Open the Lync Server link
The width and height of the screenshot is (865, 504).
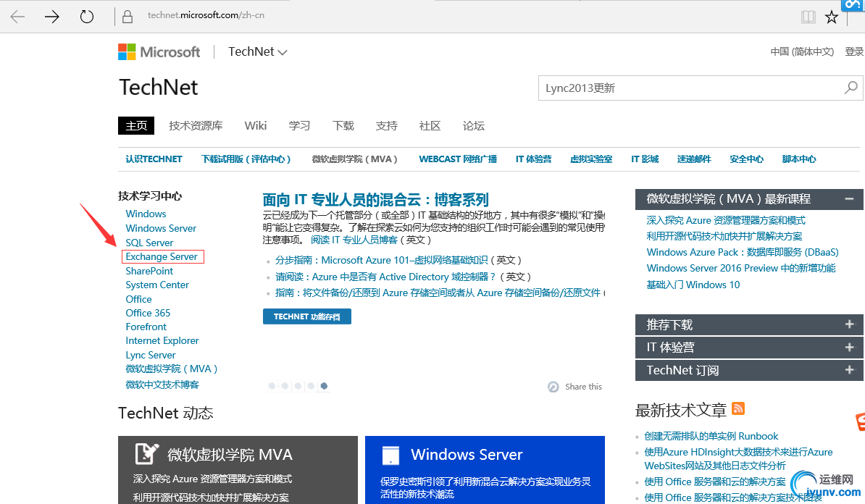tap(151, 355)
